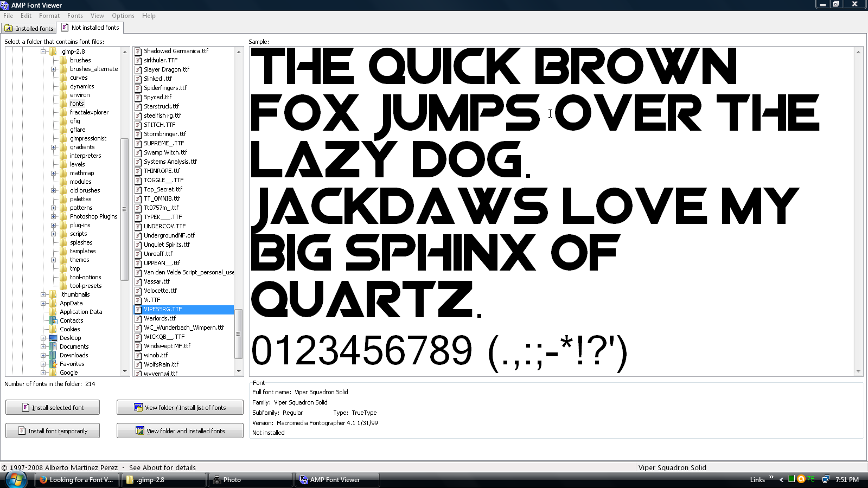Click the font icon beside Vassar.ttf

(138, 282)
